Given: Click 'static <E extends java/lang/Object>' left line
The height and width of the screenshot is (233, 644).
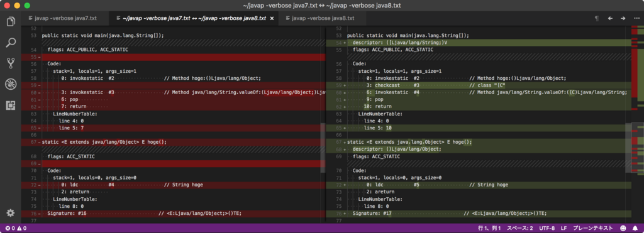Looking at the screenshot, I should [x=104, y=143].
